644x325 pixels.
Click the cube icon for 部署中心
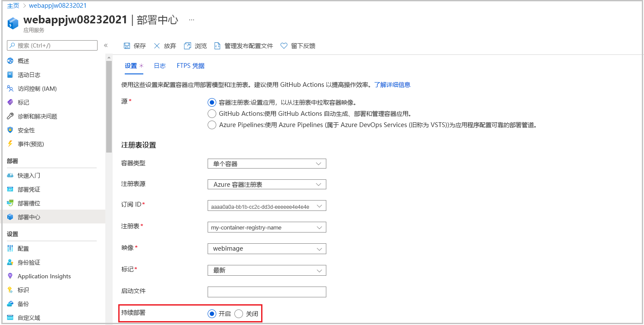(x=10, y=217)
